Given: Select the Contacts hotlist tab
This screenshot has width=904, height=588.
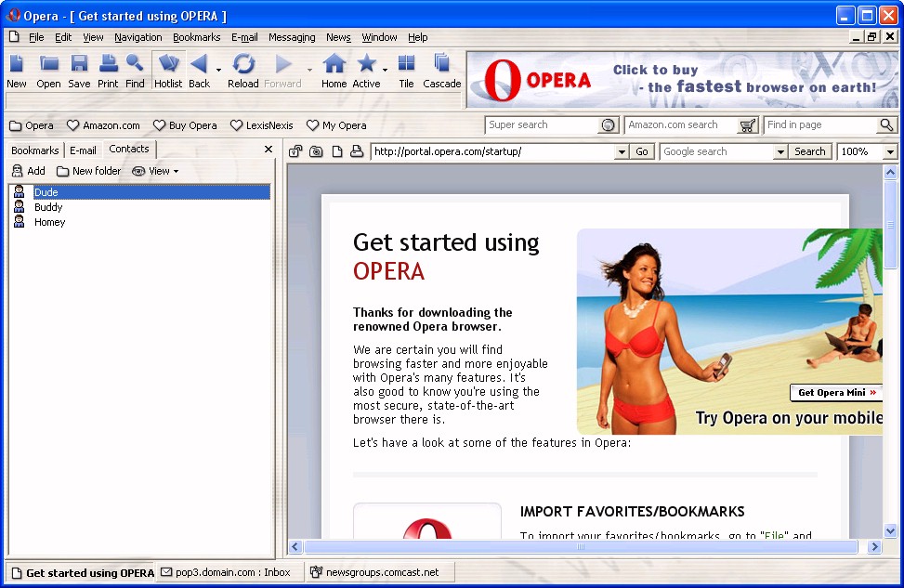Looking at the screenshot, I should coord(129,150).
